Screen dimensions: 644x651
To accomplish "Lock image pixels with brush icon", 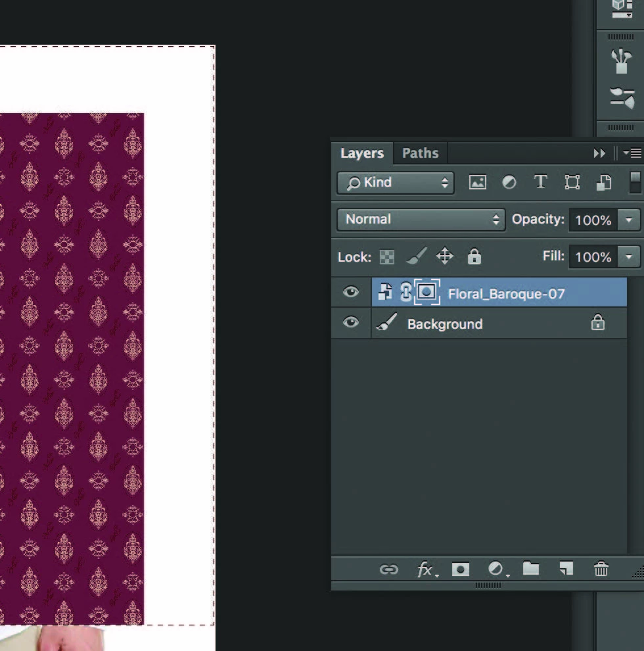I will pyautogui.click(x=416, y=256).
